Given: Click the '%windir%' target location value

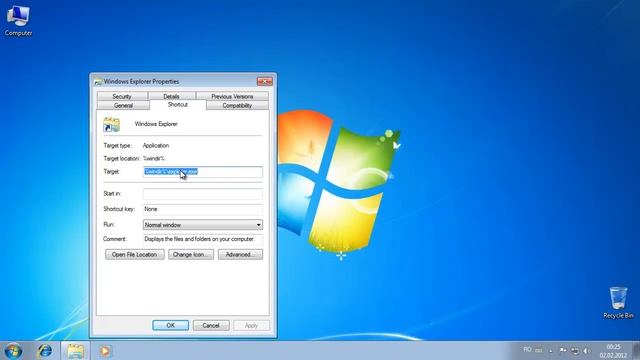Looking at the screenshot, I should [154, 159].
